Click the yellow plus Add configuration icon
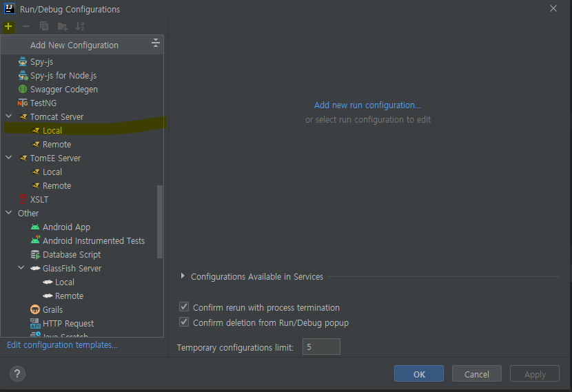 point(8,26)
